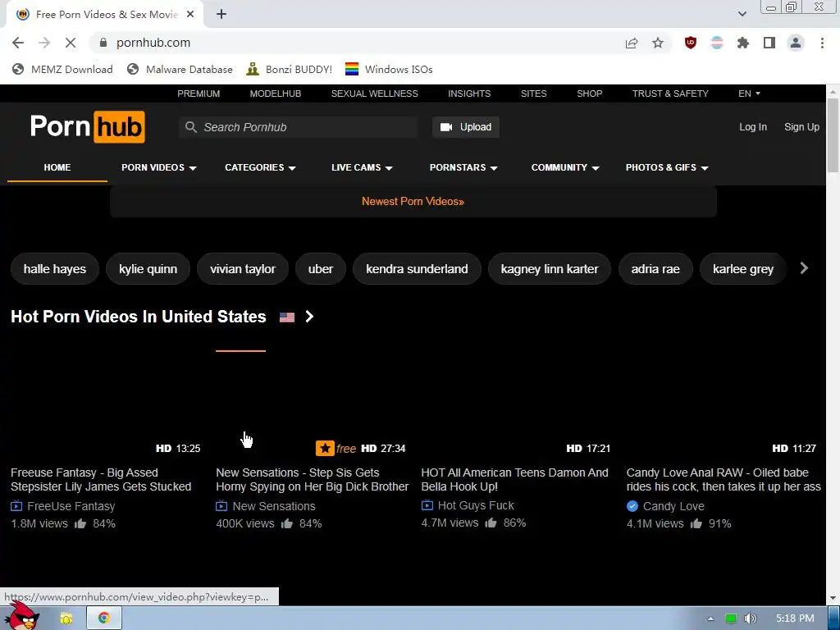Viewport: 840px width, 630px height.
Task: Focus the site search field
Action: [298, 127]
